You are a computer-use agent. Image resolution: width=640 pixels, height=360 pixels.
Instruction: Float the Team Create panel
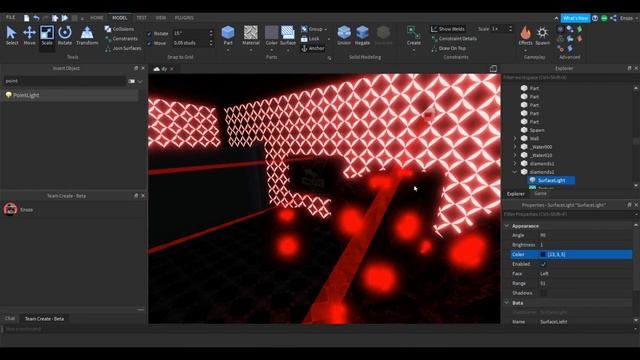point(136,196)
